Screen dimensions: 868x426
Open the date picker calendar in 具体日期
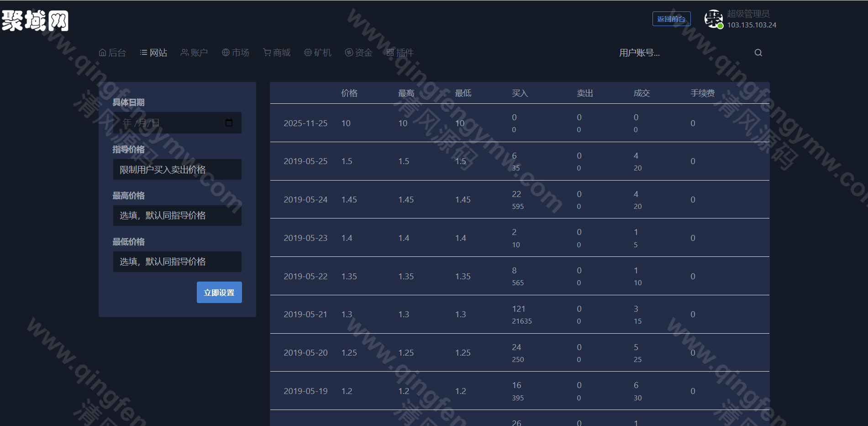tap(229, 122)
